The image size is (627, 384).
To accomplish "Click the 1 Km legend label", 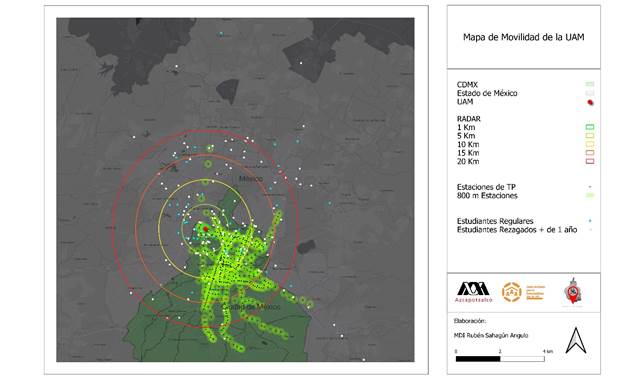I will pos(466,127).
